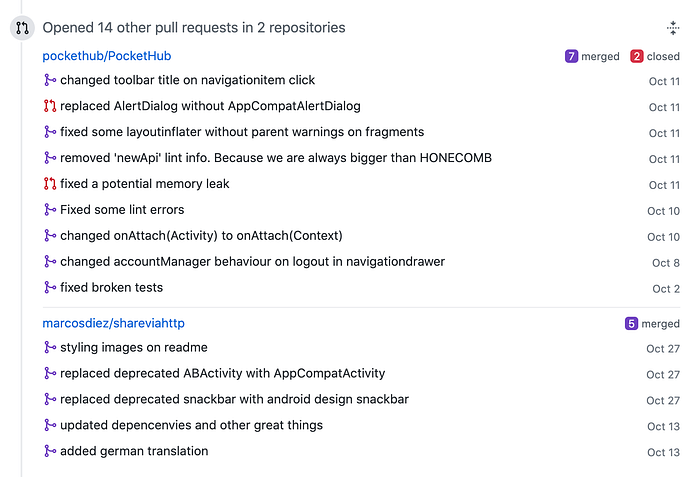This screenshot has width=700, height=477.
Task: Open 'removed newApi lint info' pull request
Action: click(276, 158)
